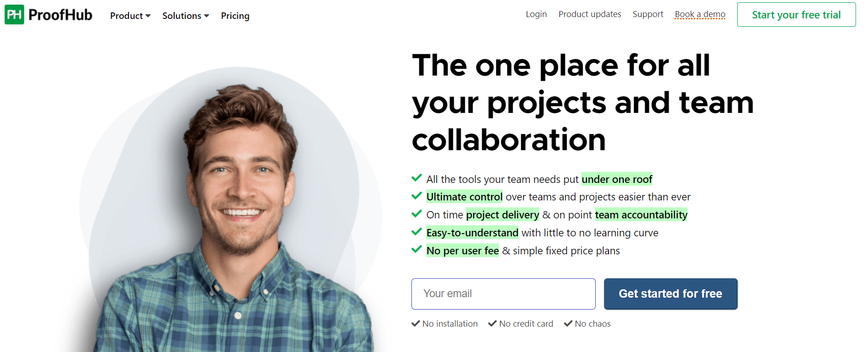Click the checkmark beside 'under one roof' line
This screenshot has width=868, height=352.
coord(416,178)
